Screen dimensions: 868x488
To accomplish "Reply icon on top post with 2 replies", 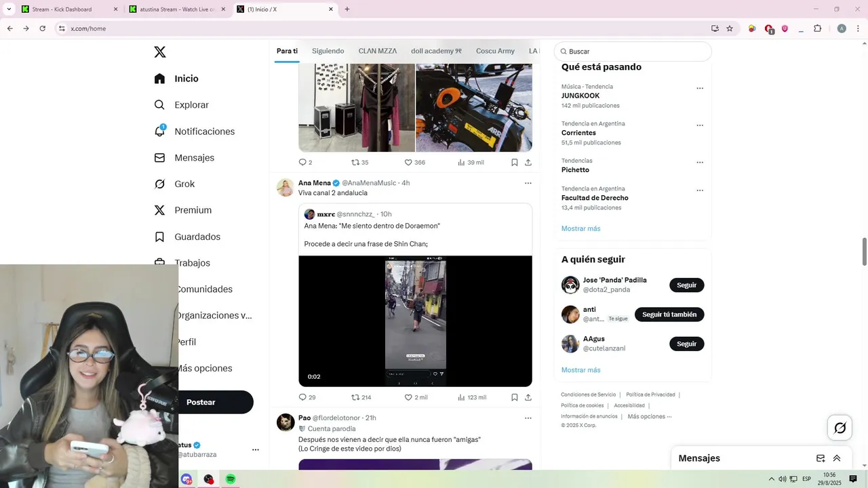I will pos(303,162).
